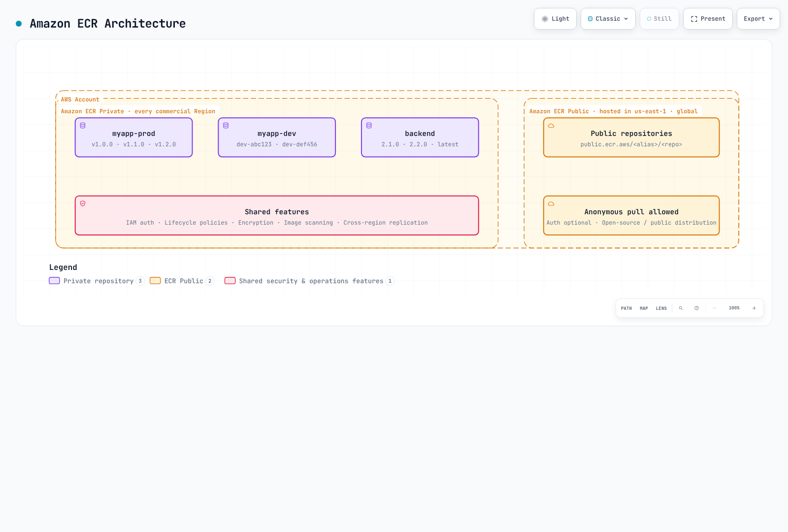Click the purple Private repository legend swatch
This screenshot has height=532, width=788.
click(x=54, y=281)
